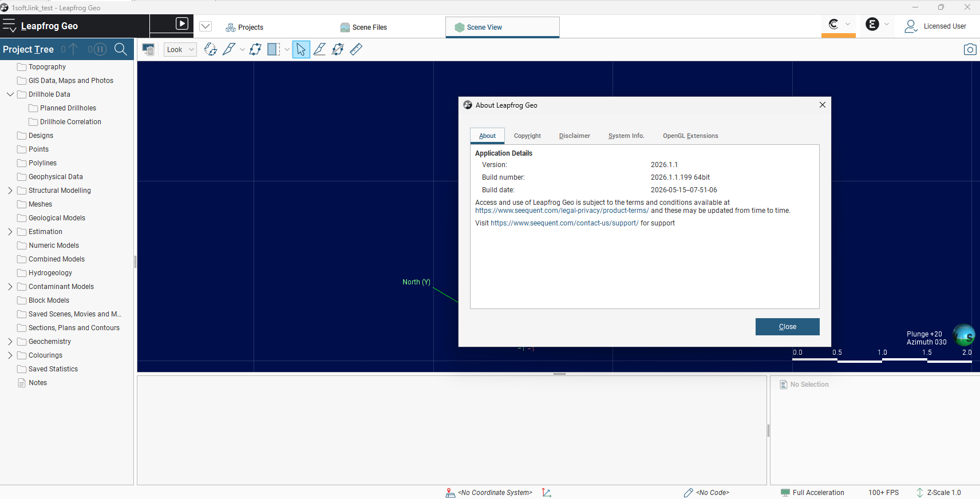Click the No Coordinate System status text
Viewport: 980px width, 499px height.
pyautogui.click(x=495, y=493)
